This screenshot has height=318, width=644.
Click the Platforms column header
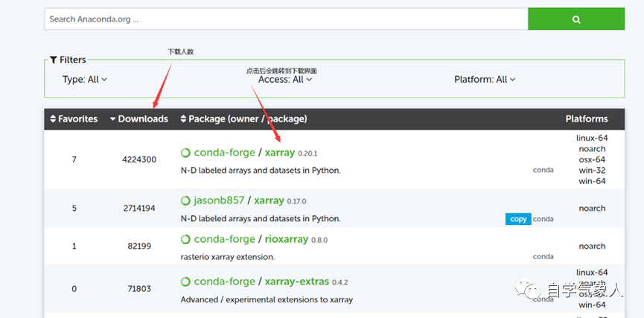pyautogui.click(x=587, y=119)
